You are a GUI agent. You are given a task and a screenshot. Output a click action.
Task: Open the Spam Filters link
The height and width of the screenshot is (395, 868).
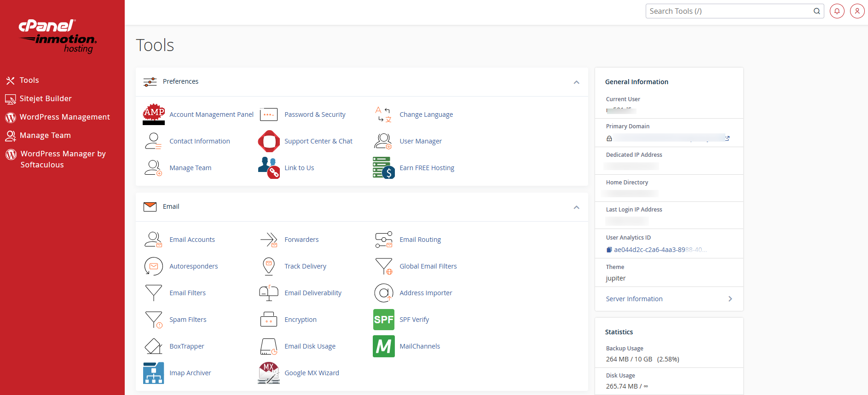(x=188, y=320)
